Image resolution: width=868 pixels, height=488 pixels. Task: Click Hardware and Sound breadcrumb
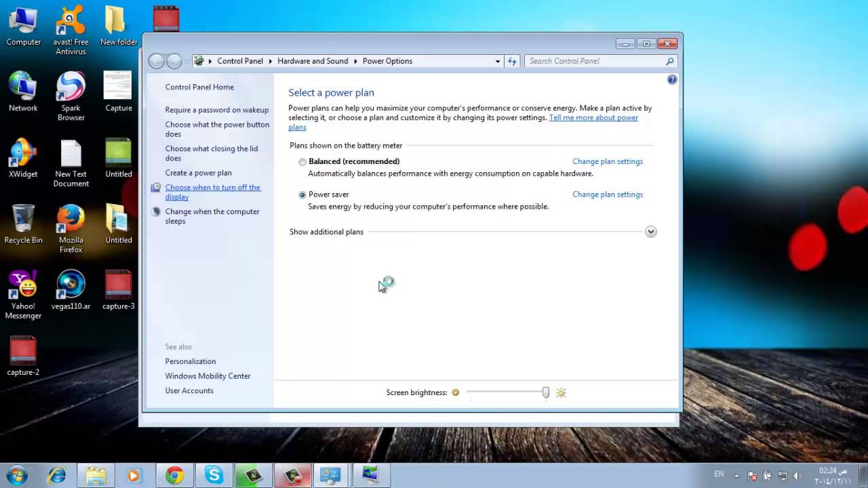313,61
